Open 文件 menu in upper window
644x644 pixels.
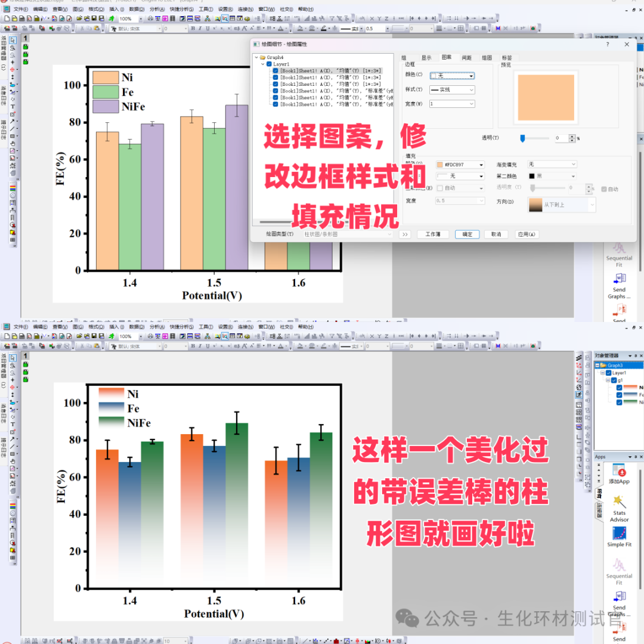(20, 9)
